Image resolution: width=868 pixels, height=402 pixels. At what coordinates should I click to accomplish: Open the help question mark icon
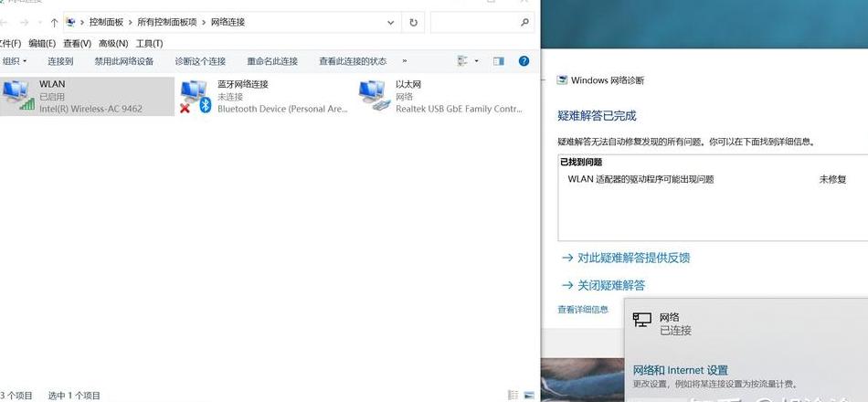point(524,61)
